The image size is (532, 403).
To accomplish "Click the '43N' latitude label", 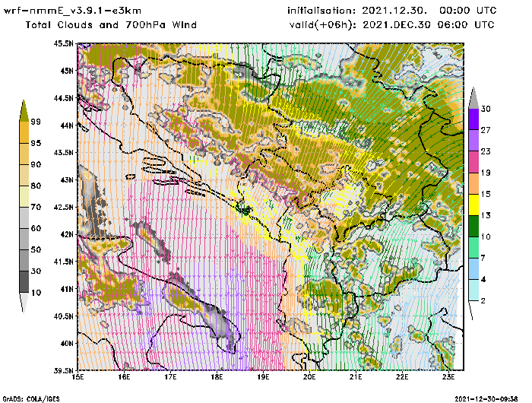I will tap(67, 179).
